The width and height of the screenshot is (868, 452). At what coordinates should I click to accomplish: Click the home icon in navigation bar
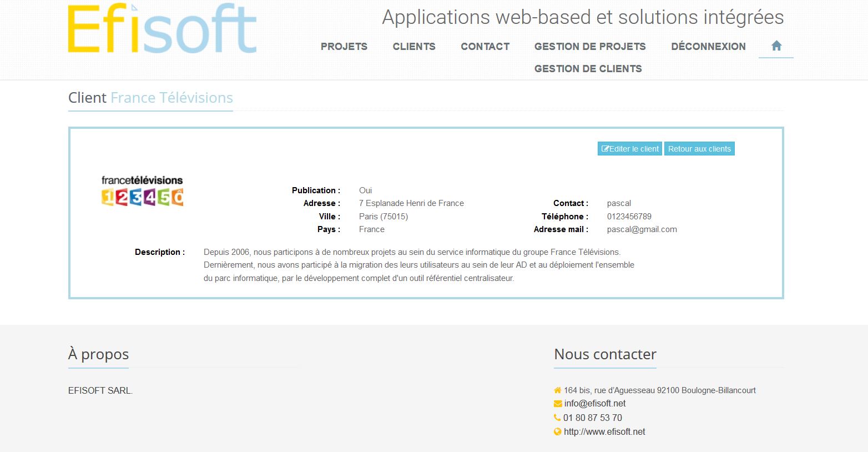[776, 46]
